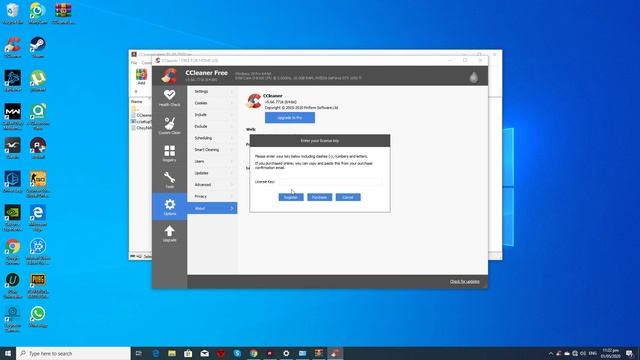Open Recycle Bin on desktop
This screenshot has height=360, width=640.
[x=12, y=13]
